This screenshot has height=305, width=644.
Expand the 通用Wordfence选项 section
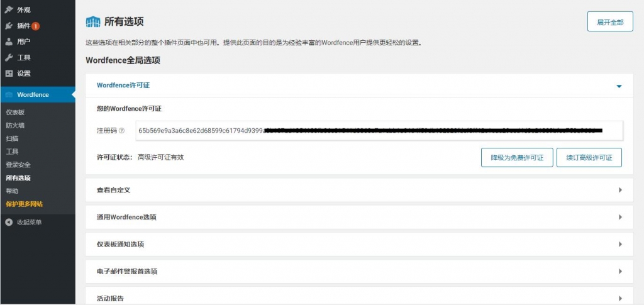pyautogui.click(x=620, y=217)
